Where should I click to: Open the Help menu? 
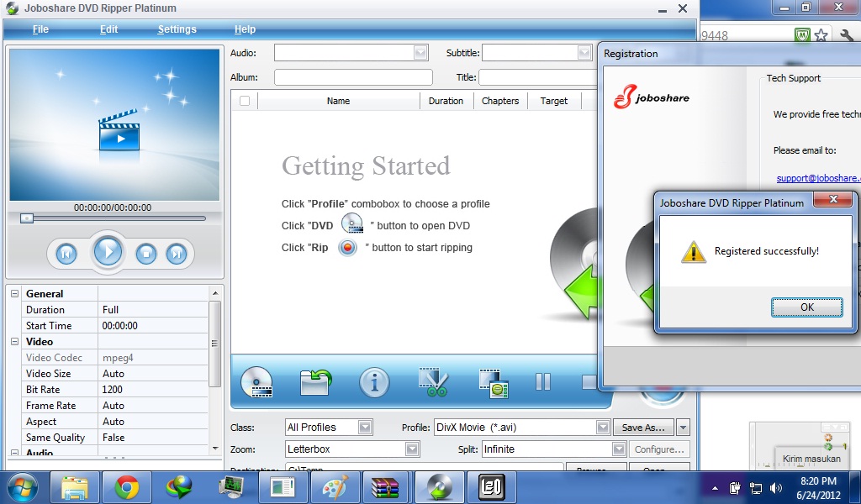(x=245, y=29)
